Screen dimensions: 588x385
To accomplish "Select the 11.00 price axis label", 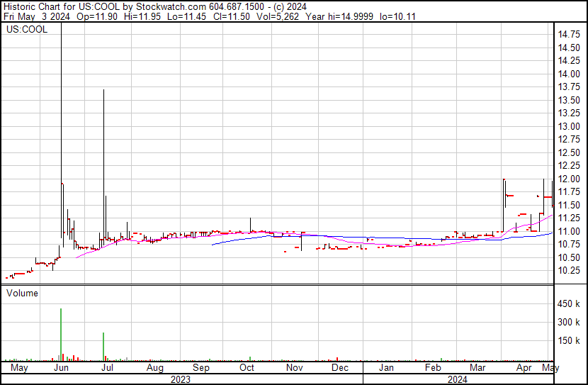I will (x=569, y=232).
